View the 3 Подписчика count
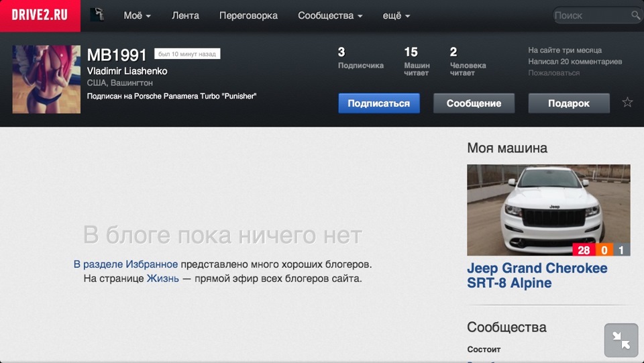 click(x=361, y=58)
